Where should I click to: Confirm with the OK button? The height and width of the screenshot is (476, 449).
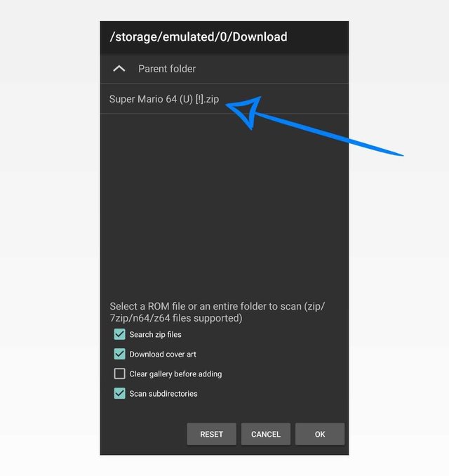320,434
